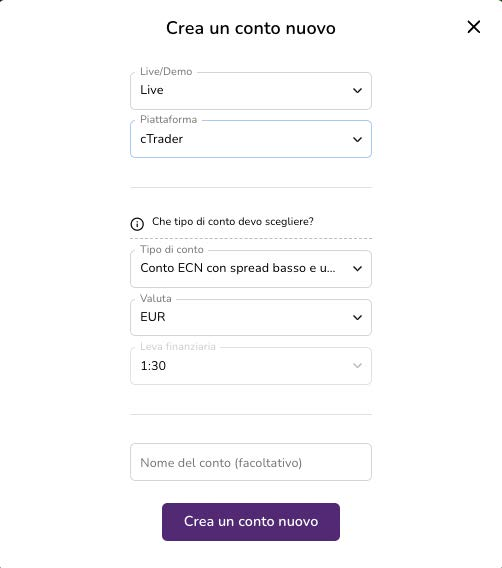Click the Tipo di conto chevron arrow
The height and width of the screenshot is (568, 502).
click(357, 269)
